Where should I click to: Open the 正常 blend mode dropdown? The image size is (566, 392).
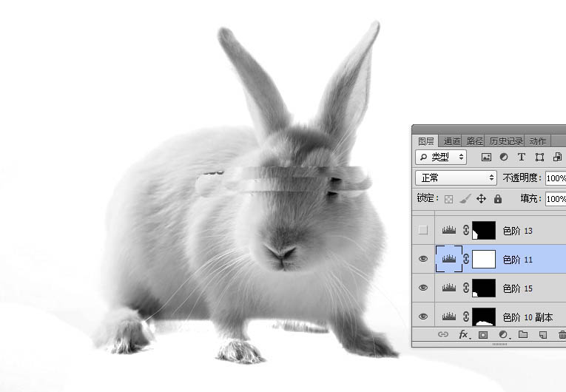click(456, 178)
